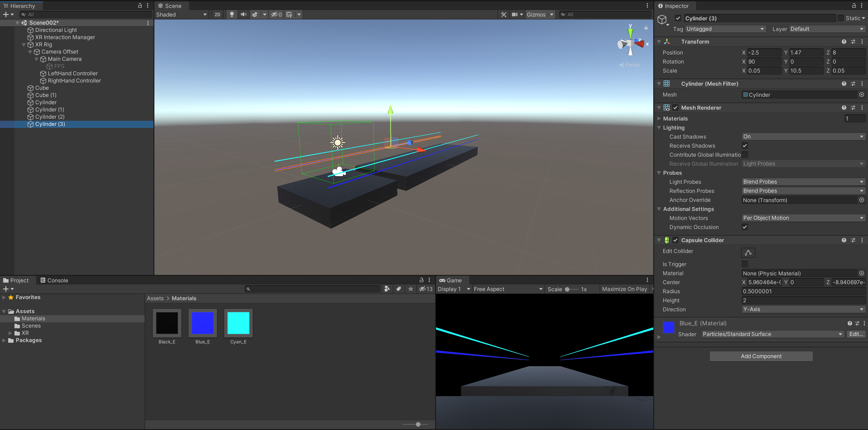Select the Cyan_E material thumbnail

point(238,323)
